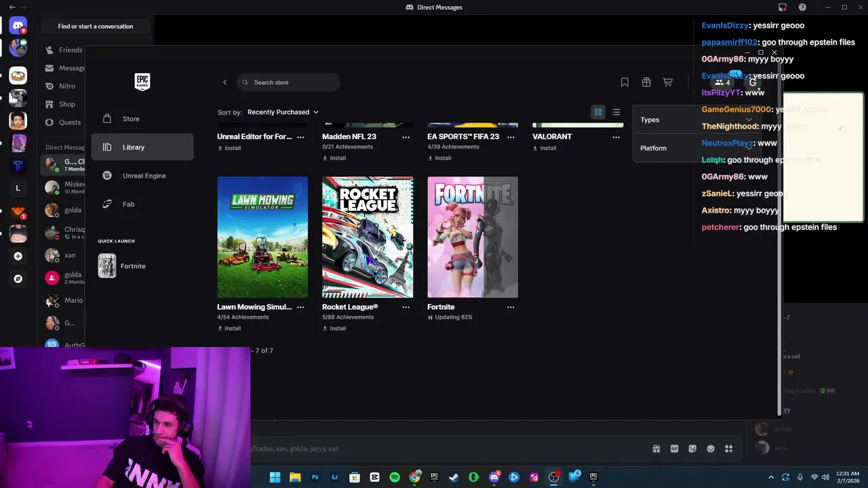Install Unreal Editor for Fortnite
868x488 pixels.
229,148
